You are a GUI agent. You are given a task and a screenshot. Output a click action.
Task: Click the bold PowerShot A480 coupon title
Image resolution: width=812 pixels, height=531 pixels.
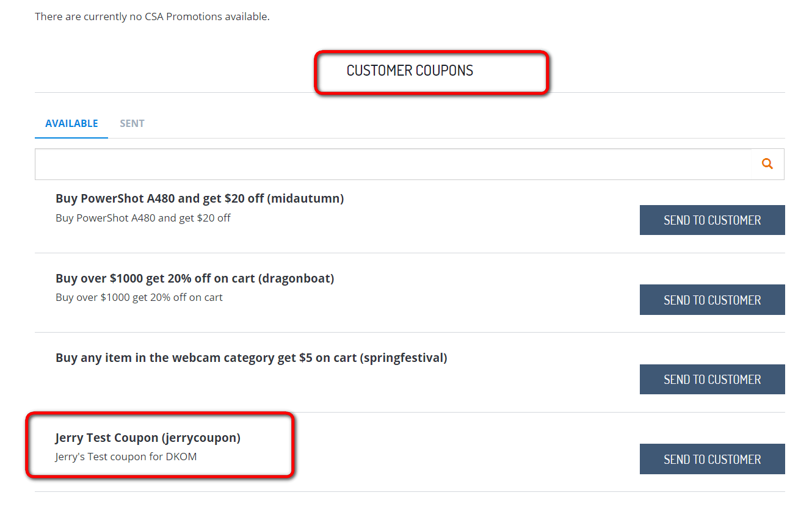point(200,198)
